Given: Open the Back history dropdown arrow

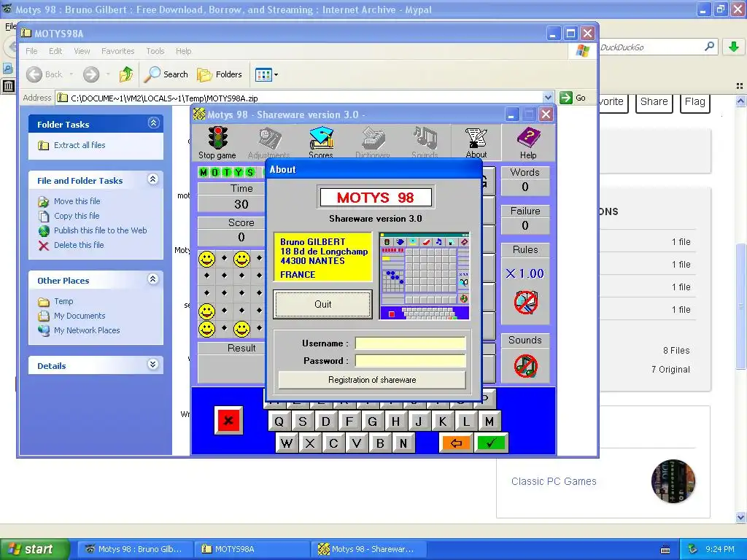Looking at the screenshot, I should pyautogui.click(x=71, y=74).
